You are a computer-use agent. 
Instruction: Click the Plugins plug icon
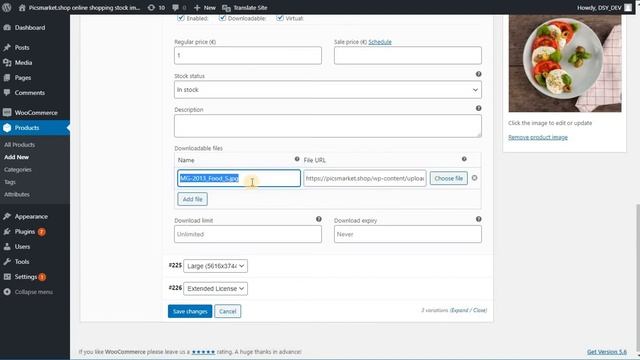[7, 231]
